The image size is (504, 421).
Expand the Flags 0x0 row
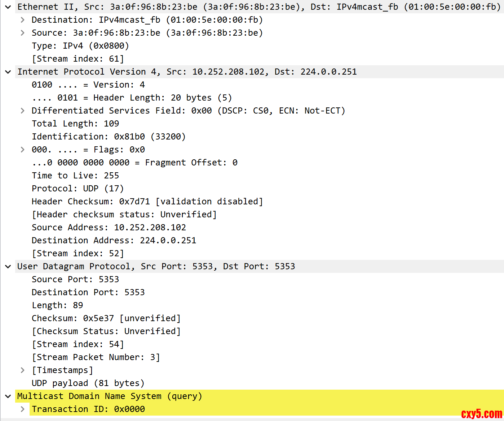coord(23,150)
